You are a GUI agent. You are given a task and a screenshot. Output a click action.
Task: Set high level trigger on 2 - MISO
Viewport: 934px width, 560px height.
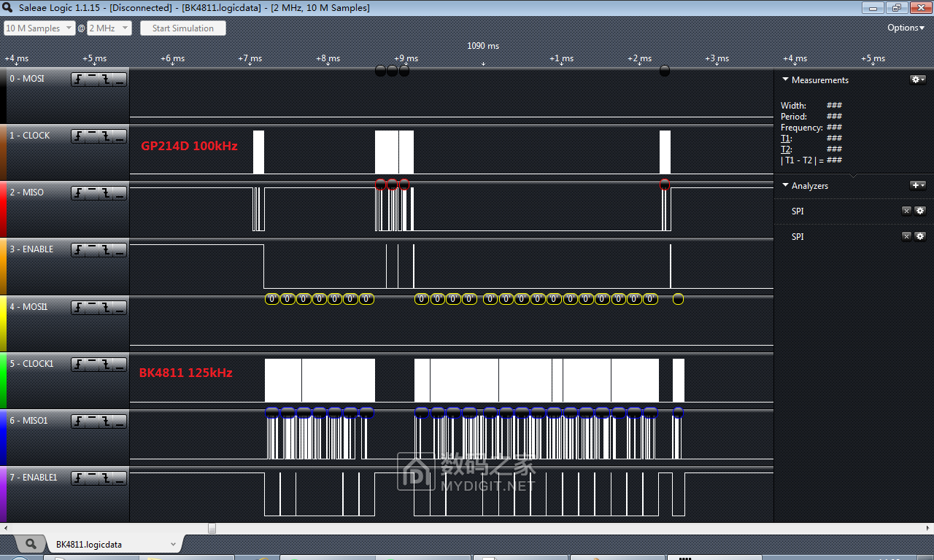92,193
